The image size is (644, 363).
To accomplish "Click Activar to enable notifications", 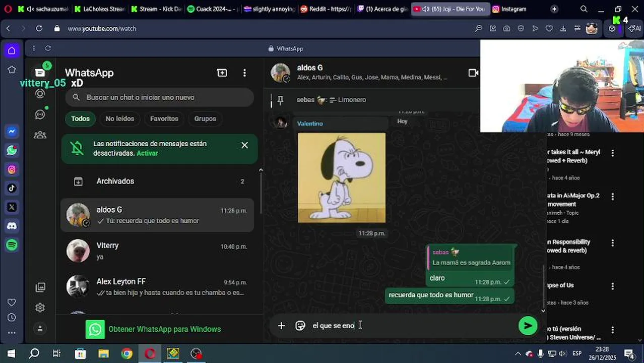I will point(147,153).
